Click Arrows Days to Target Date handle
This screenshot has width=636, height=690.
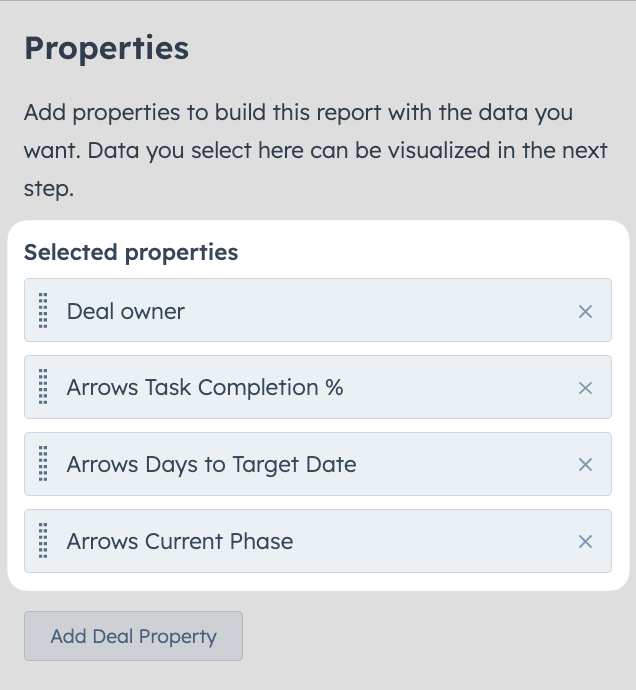pyautogui.click(x=43, y=464)
